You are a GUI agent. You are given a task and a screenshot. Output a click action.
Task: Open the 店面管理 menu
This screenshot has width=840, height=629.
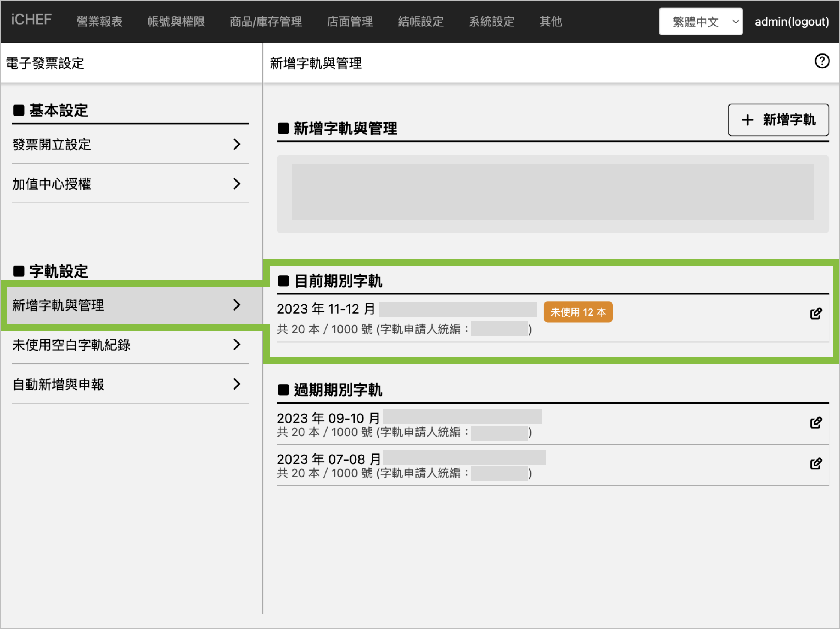click(x=350, y=22)
